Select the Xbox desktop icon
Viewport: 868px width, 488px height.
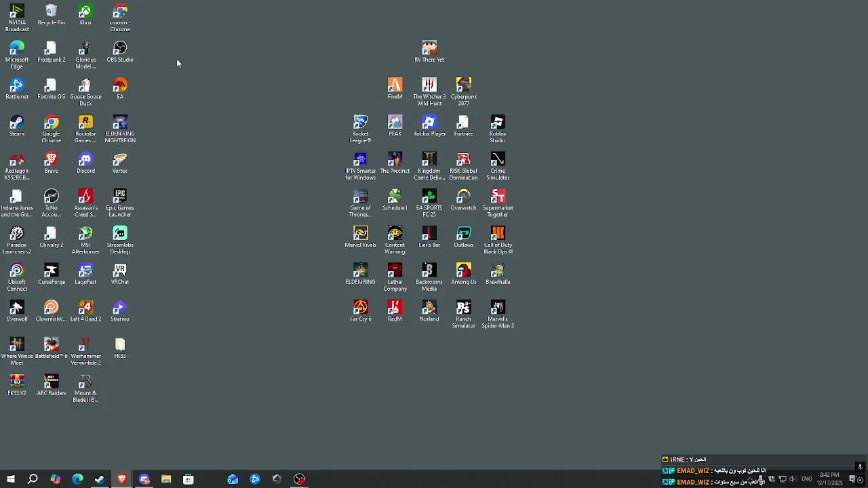coord(85,14)
